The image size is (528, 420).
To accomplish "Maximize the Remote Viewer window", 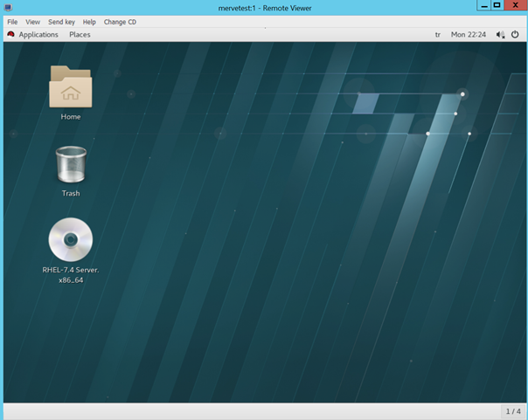I will [497, 5].
